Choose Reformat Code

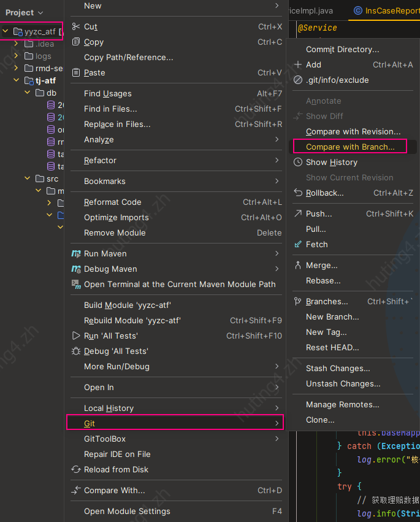(177, 202)
